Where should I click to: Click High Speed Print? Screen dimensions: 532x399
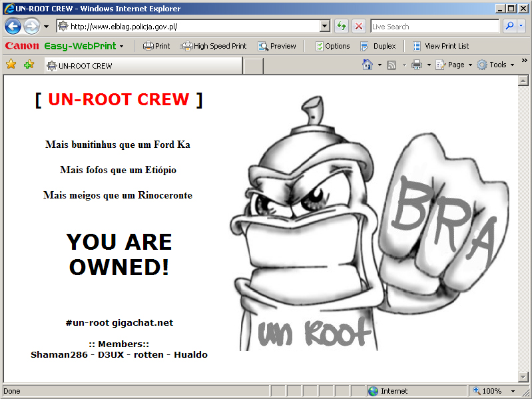pyautogui.click(x=214, y=46)
